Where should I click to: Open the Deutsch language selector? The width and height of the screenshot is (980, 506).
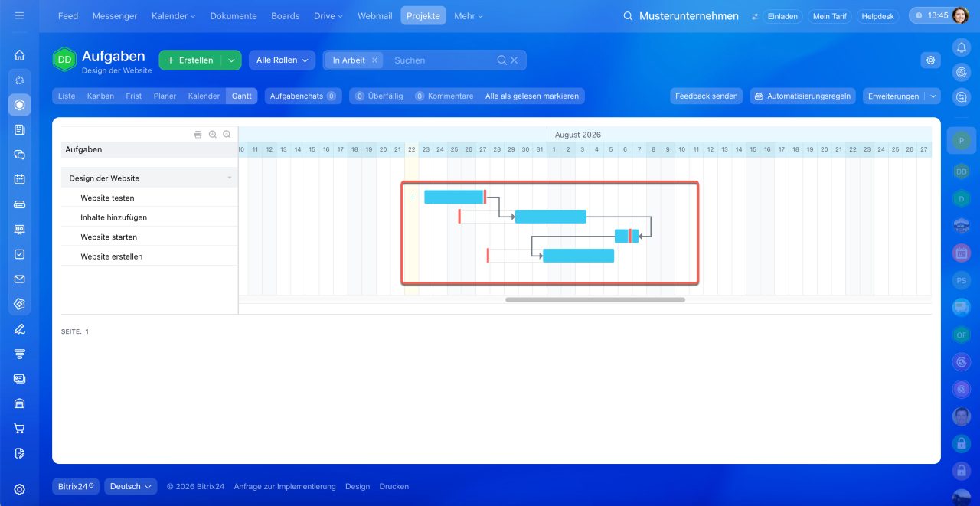pos(131,486)
